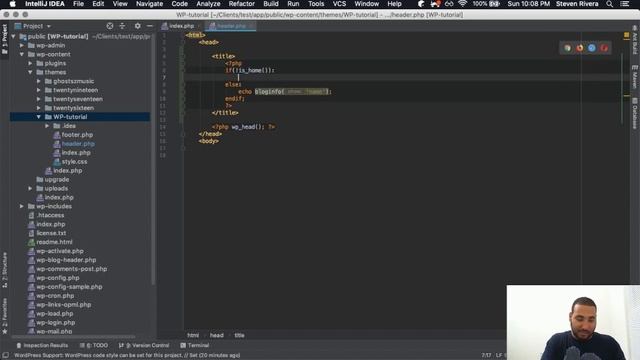The height and width of the screenshot is (360, 640).
Task: Select style.css file in project tree
Action: [74, 162]
